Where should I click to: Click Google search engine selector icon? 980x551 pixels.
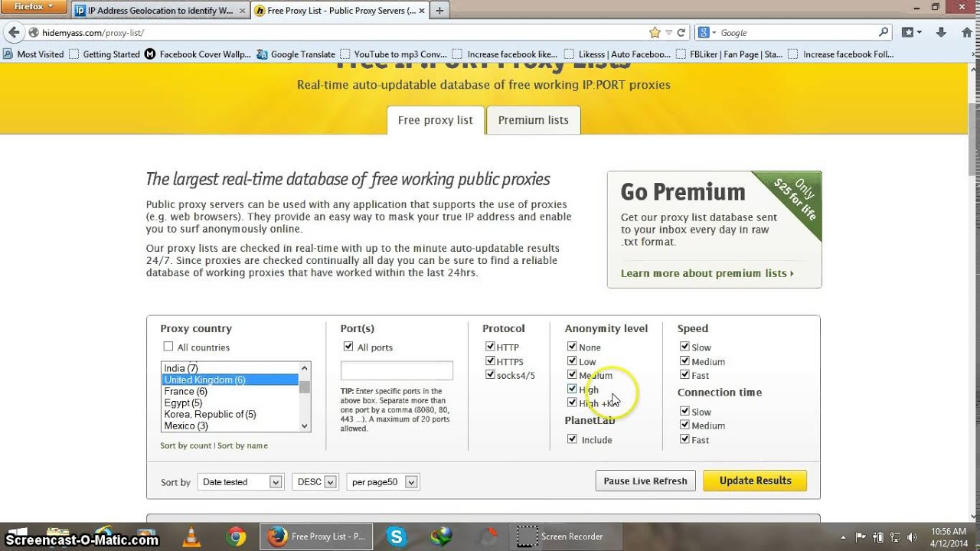[x=707, y=33]
